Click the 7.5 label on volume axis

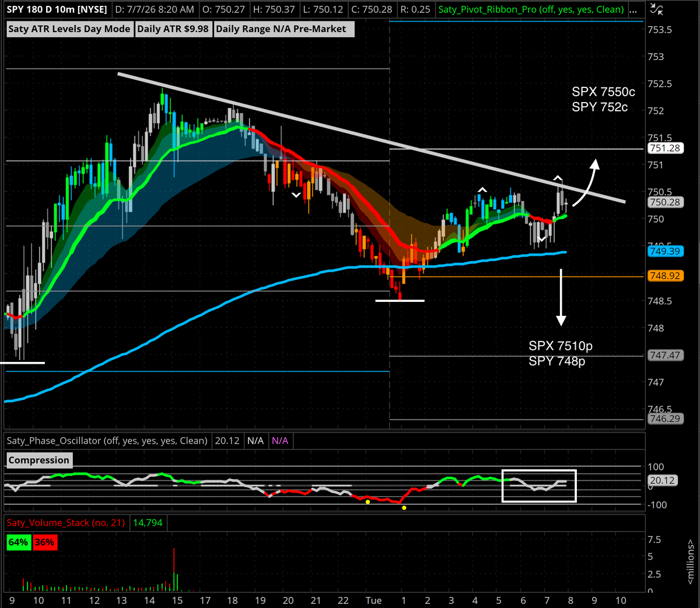[x=654, y=539]
